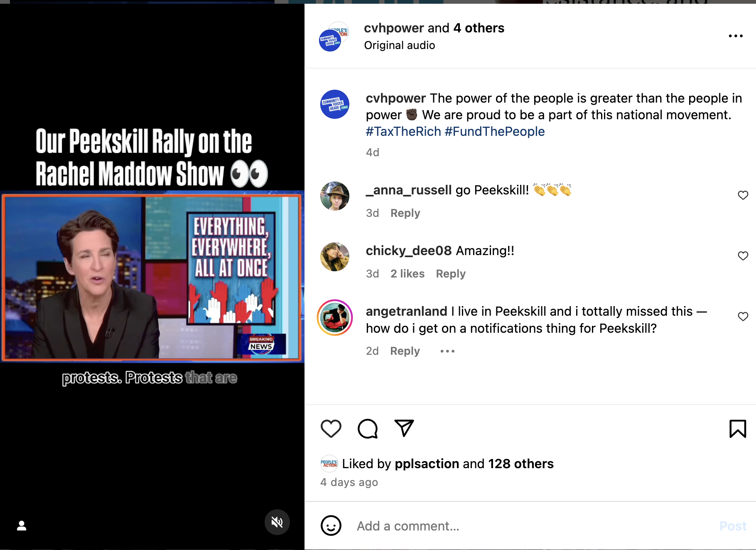Reply to chicky_dee08's comment
Viewport: 756px width, 550px height.
tap(451, 274)
